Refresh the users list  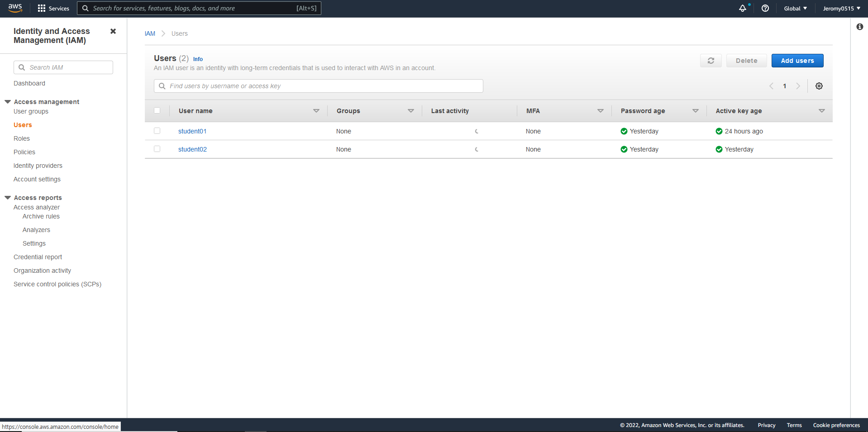coord(711,61)
